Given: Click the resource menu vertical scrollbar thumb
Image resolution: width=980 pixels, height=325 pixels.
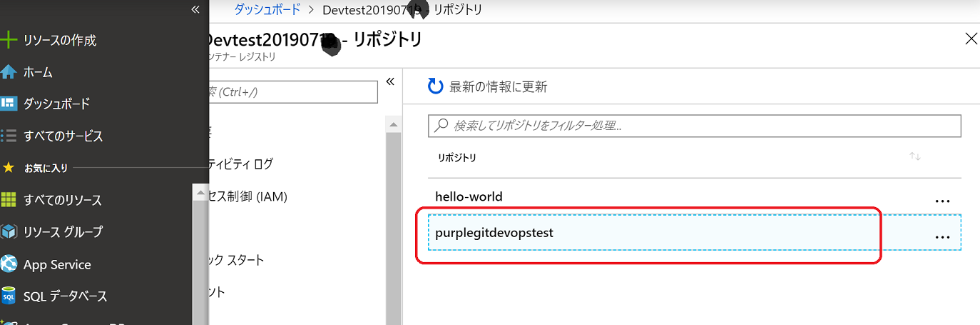Looking at the screenshot, I should click(x=392, y=229).
